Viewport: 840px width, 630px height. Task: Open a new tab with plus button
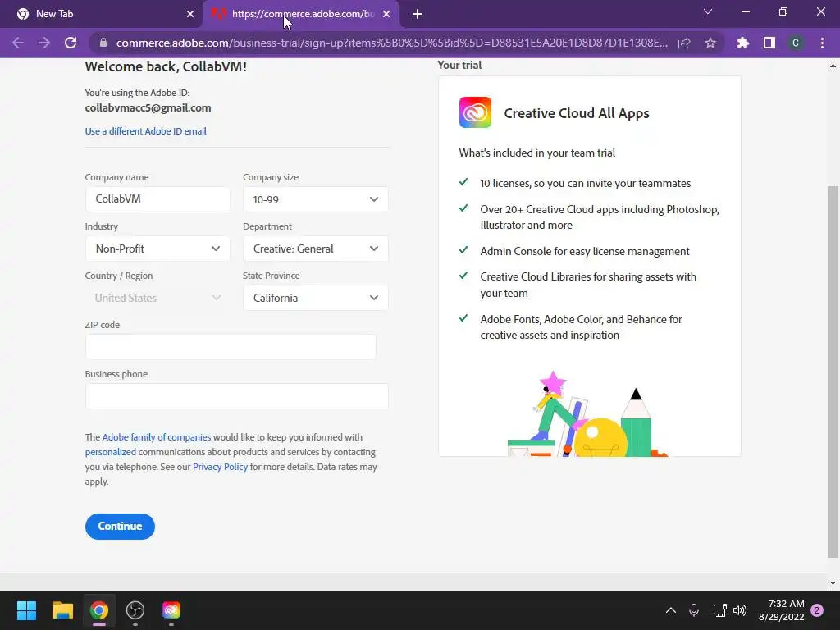[x=418, y=14]
